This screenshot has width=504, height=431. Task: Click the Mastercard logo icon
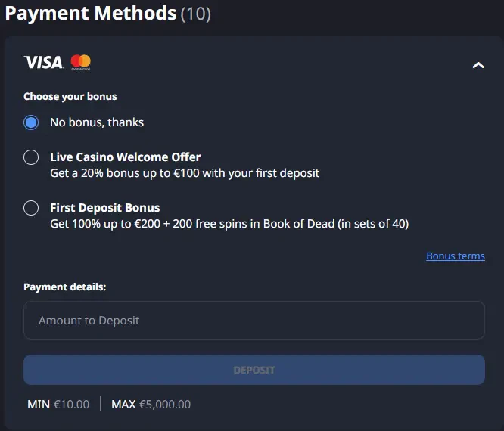[x=81, y=62]
